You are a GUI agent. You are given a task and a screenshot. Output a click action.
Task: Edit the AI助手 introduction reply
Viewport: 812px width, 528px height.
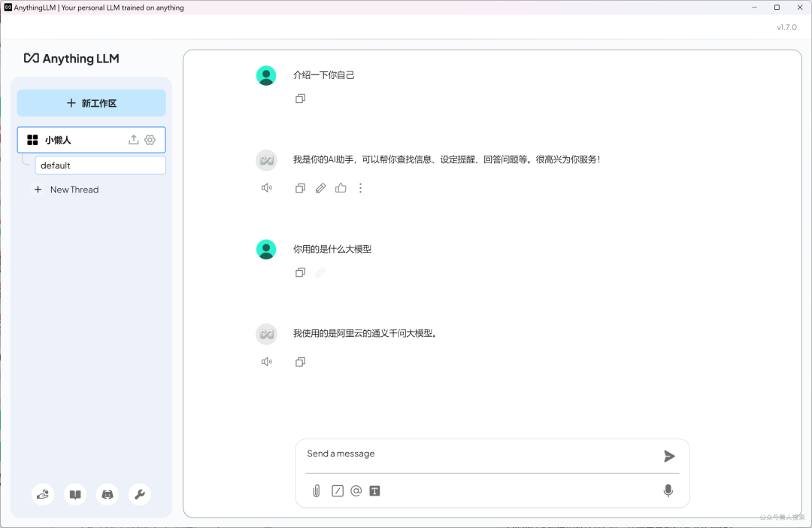coord(320,188)
